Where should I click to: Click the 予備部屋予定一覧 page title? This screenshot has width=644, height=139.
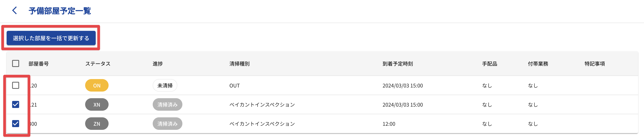60,11
